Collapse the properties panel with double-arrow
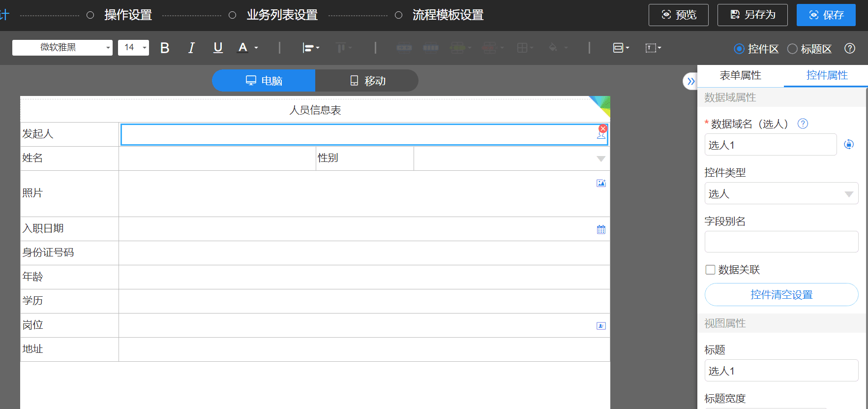868x409 pixels. coord(690,81)
